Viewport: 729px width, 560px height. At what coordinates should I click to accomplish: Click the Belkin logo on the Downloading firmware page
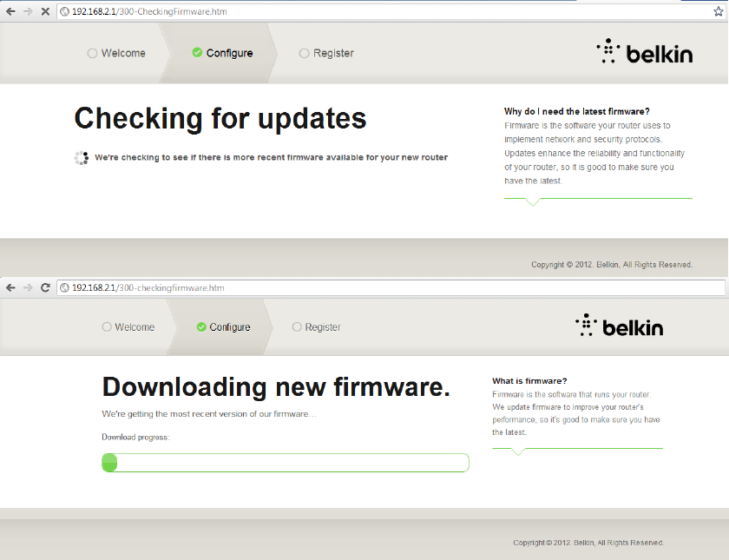tap(620, 326)
